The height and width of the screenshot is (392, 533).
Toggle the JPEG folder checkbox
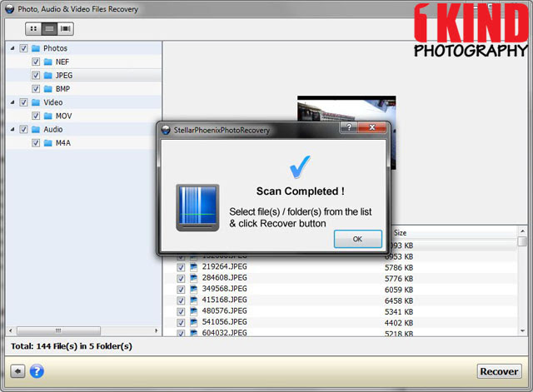pyautogui.click(x=36, y=76)
